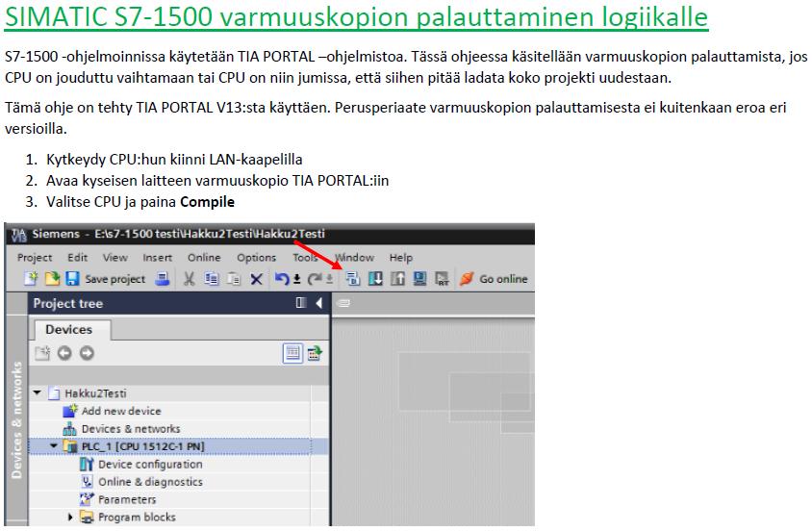
Task: Select the Program blocks tree item
Action: tap(137, 517)
